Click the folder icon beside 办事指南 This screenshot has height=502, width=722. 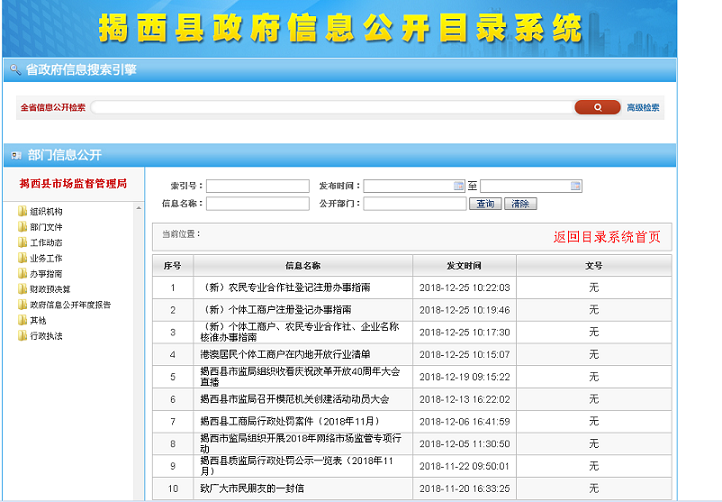[x=22, y=273]
